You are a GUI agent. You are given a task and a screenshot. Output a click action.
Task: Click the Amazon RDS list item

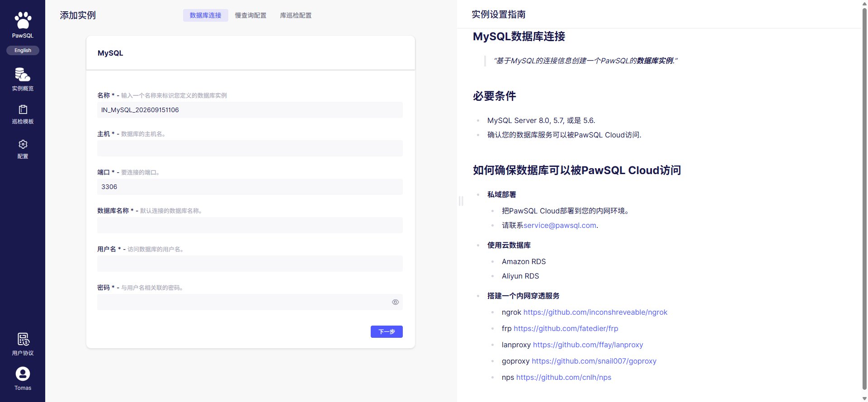524,261
